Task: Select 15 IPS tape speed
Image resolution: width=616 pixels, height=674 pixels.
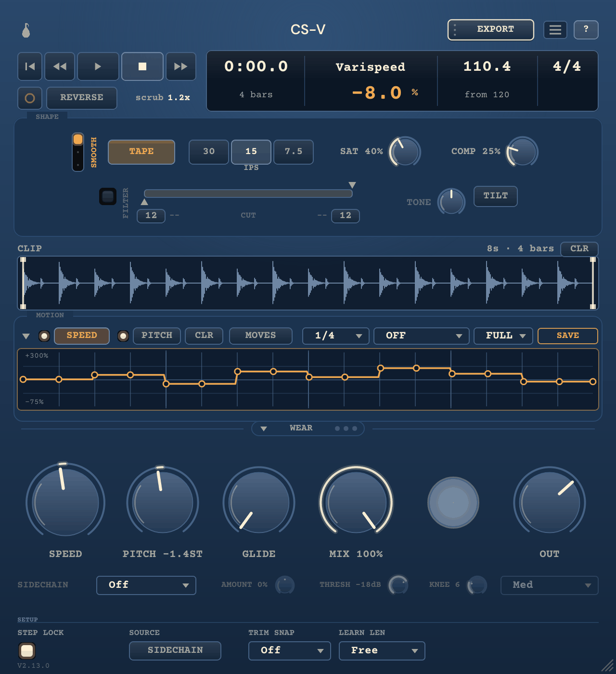Action: coord(251,152)
